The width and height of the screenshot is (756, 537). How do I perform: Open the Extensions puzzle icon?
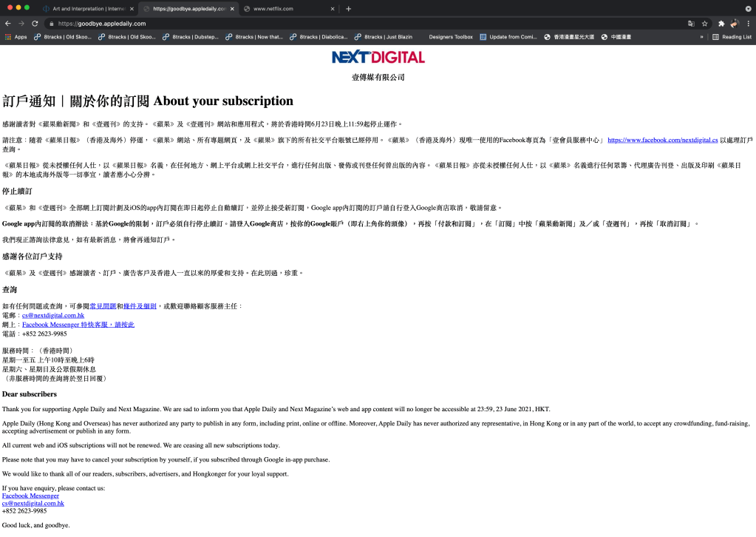pos(721,24)
